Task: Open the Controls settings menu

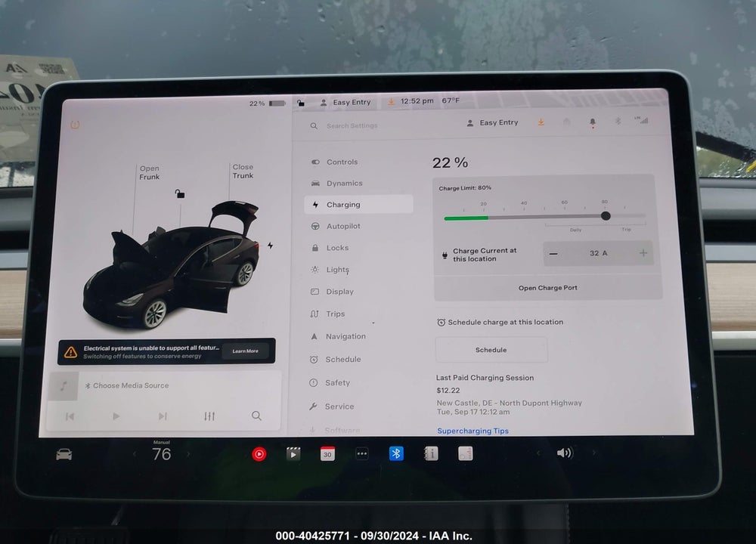Action: click(342, 162)
